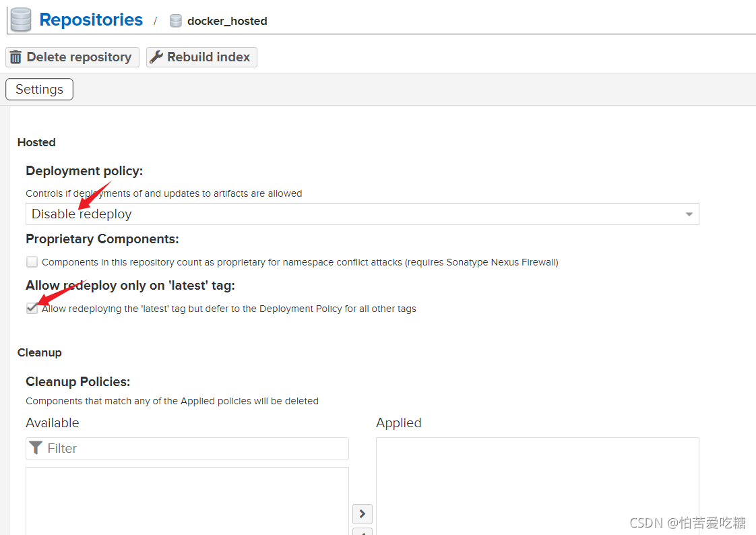Image resolution: width=756 pixels, height=535 pixels.
Task: Click the docker_hosted repository icon
Action: click(176, 21)
